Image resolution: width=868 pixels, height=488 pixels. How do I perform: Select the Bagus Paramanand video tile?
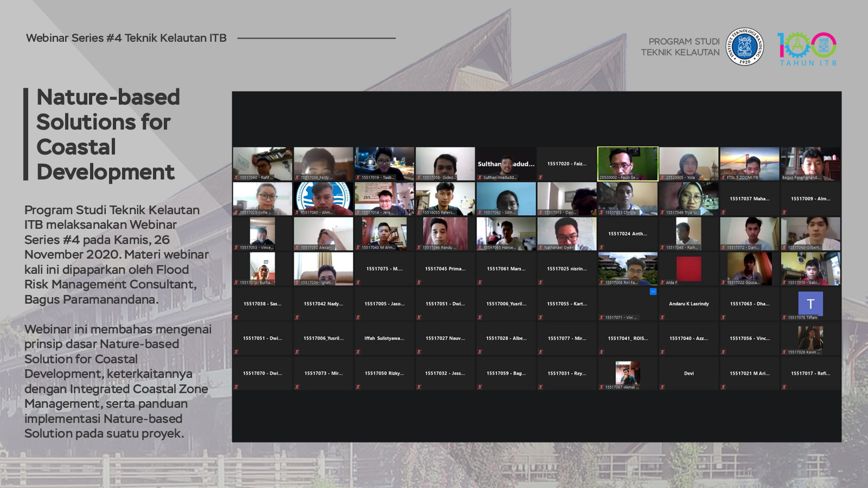tap(810, 163)
